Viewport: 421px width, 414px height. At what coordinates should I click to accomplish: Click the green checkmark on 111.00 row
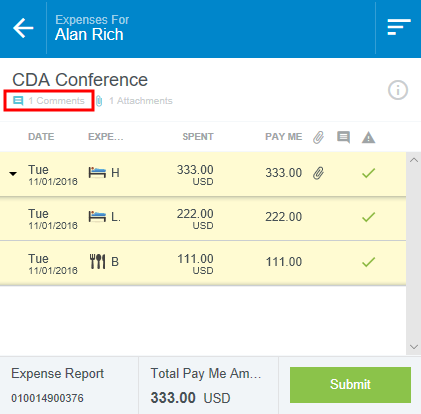pyautogui.click(x=368, y=262)
